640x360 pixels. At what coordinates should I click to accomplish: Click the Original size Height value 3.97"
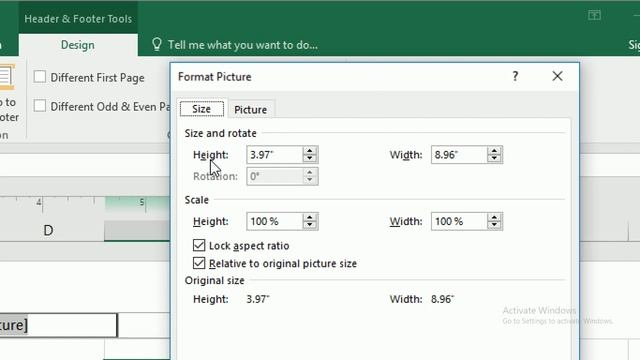click(x=258, y=299)
